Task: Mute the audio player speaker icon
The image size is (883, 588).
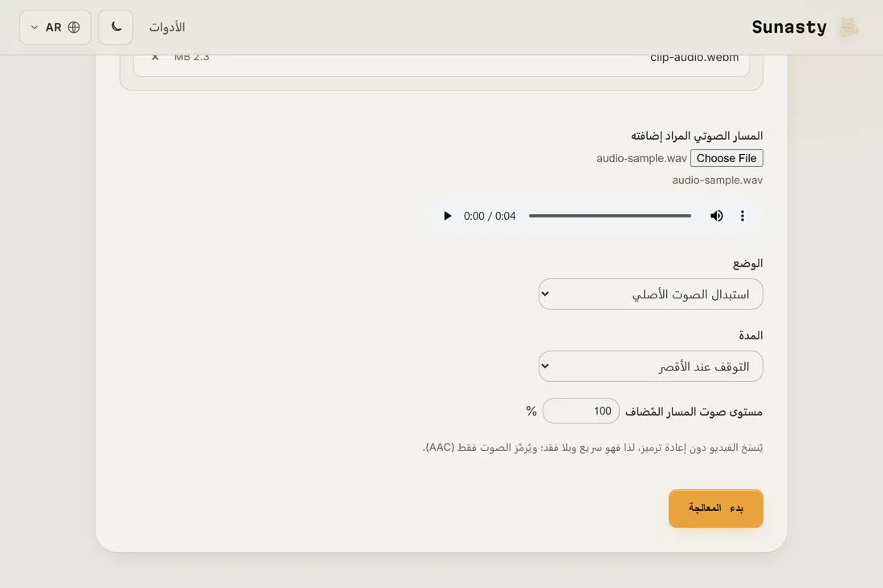Action: [716, 216]
